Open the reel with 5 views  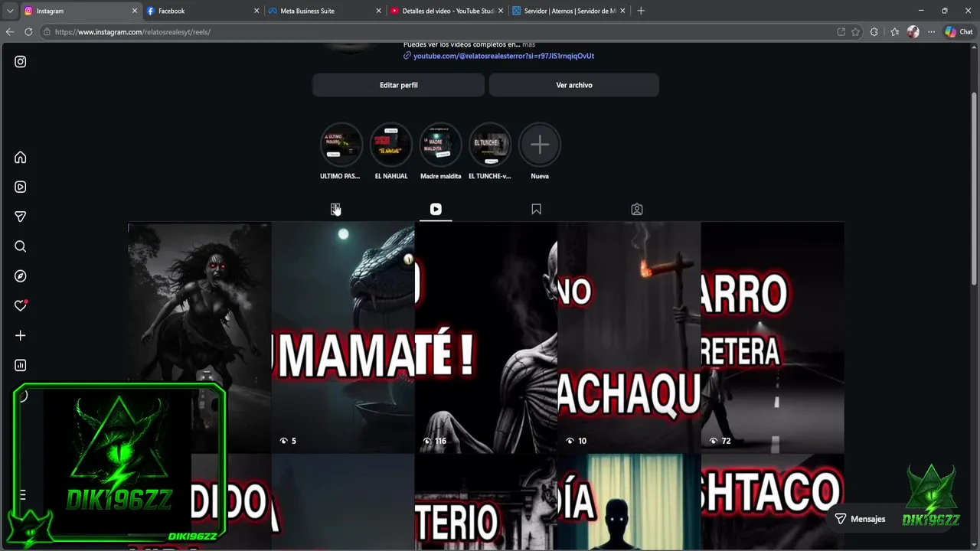click(343, 337)
